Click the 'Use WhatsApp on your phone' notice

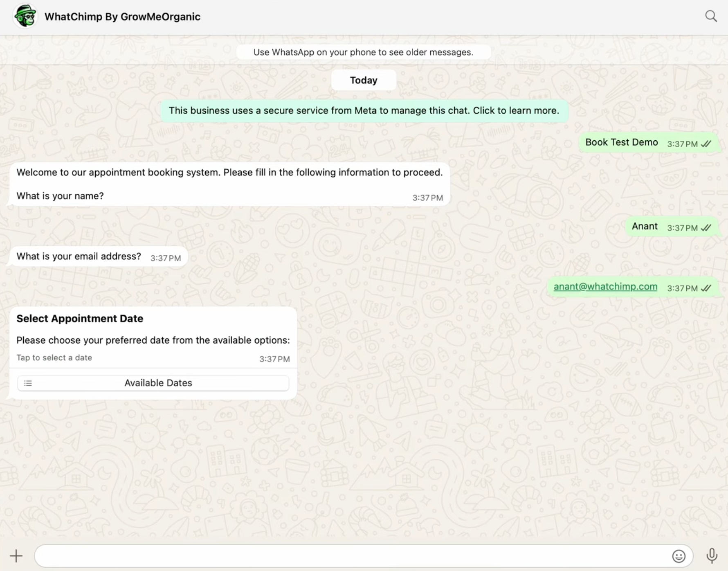coord(363,52)
